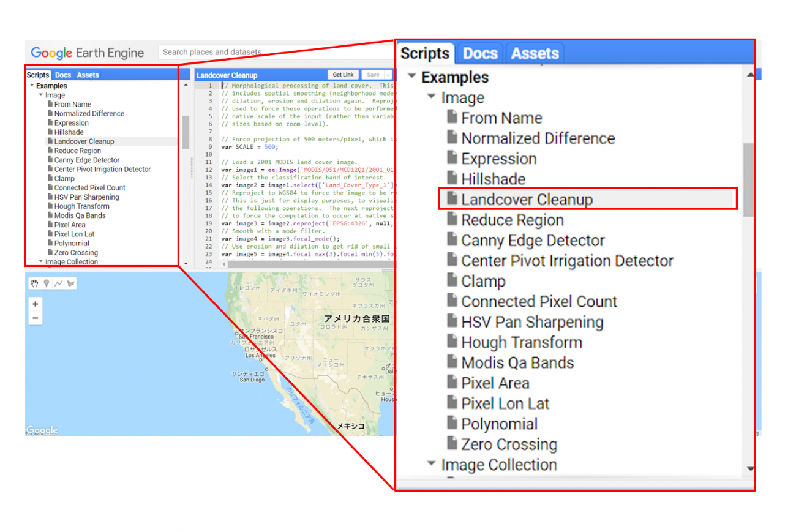Image resolution: width=796 pixels, height=532 pixels.
Task: Click the Center Pivot Irrigation Detector icon in the small Scripts panel
Action: [x=50, y=169]
